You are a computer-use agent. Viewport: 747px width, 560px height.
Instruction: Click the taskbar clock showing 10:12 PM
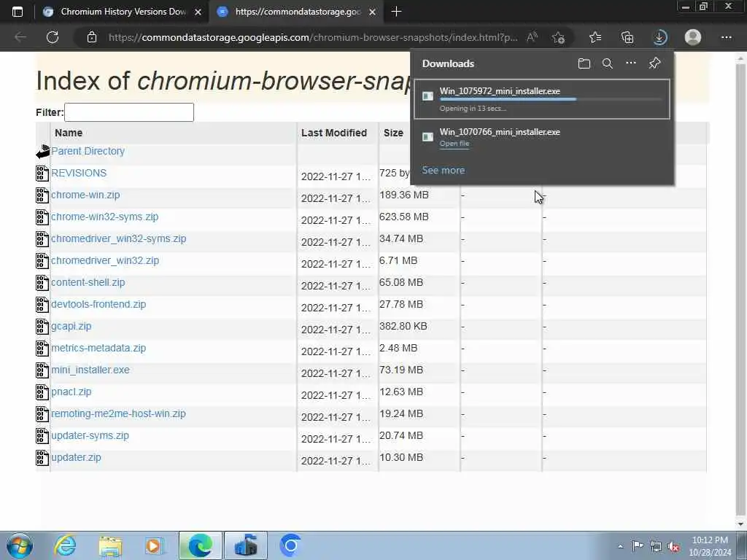coord(710,546)
